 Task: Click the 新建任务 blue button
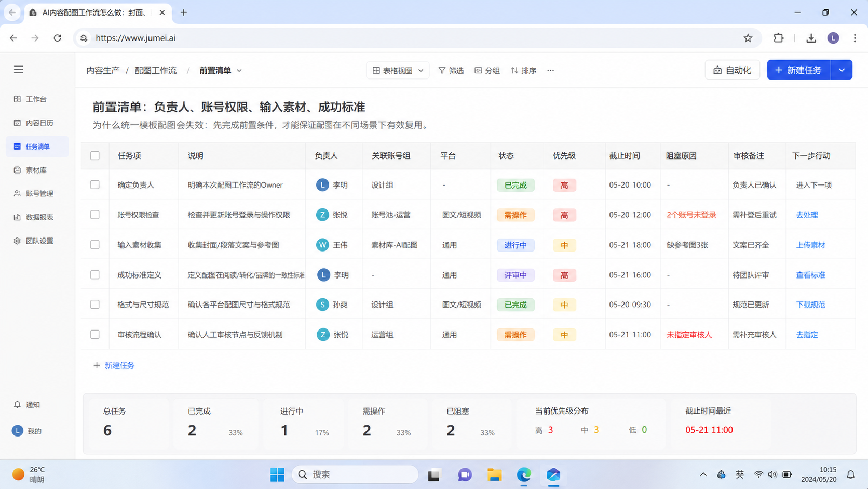[x=798, y=70]
